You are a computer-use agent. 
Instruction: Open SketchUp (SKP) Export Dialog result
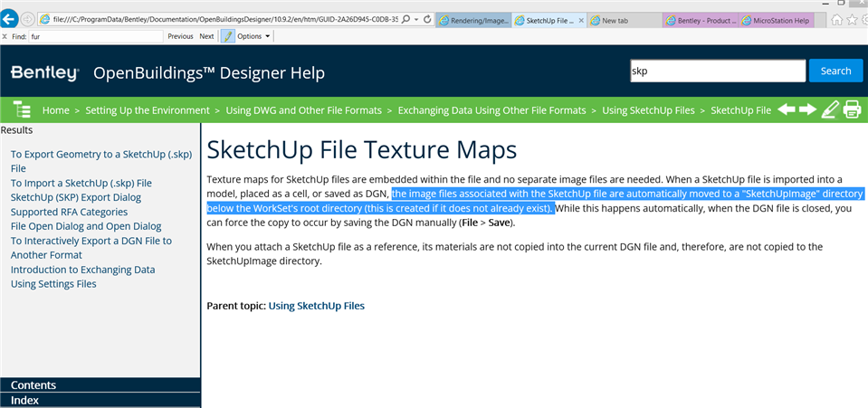tap(76, 197)
